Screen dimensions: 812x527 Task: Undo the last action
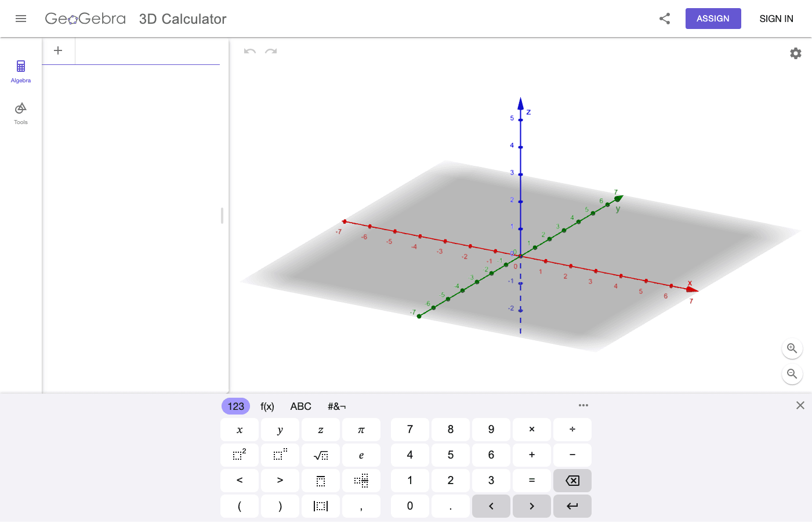tap(249, 52)
